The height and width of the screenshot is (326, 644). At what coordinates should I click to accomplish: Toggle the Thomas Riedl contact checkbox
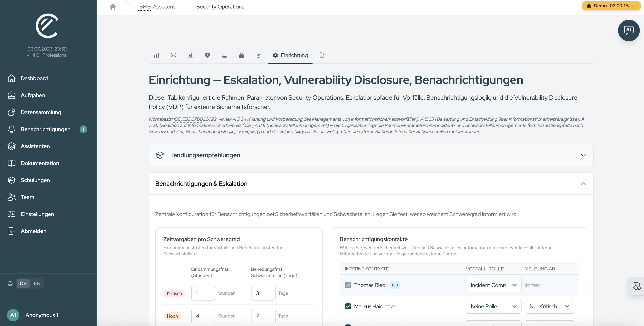click(x=348, y=285)
